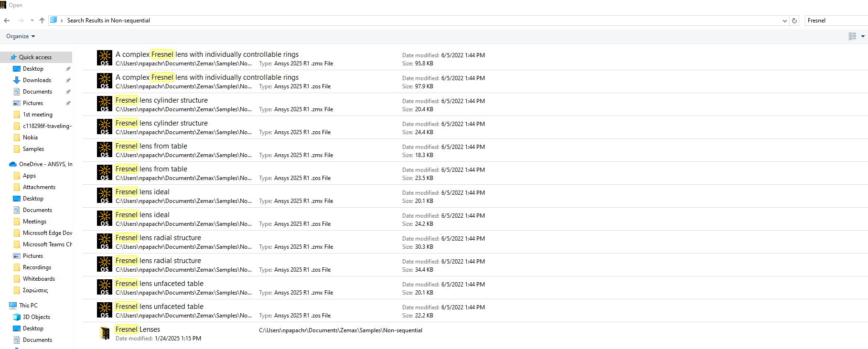Click Fresnel lens radial structure .zos title

click(x=158, y=261)
